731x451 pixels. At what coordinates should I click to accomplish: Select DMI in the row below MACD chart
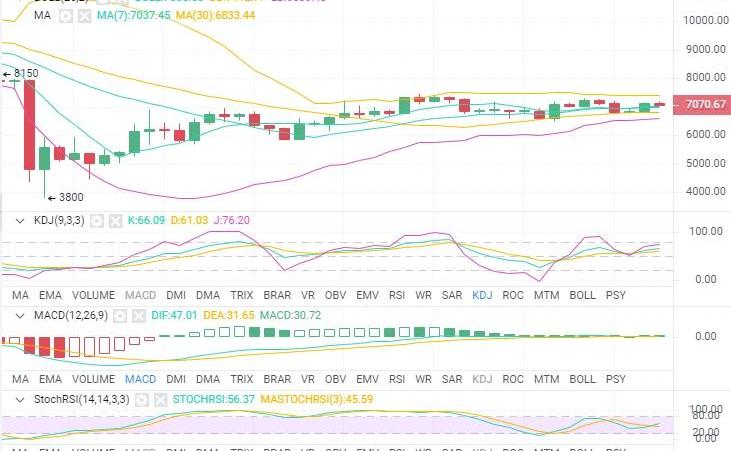[x=176, y=379]
